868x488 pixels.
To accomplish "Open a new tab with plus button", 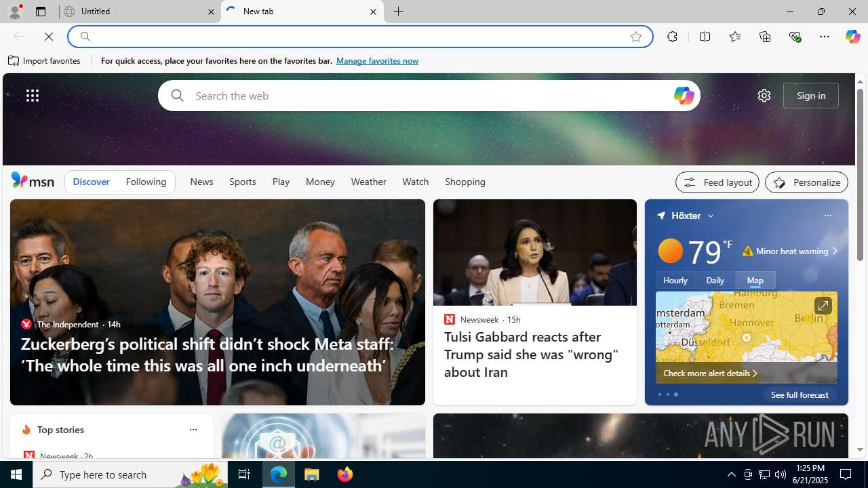I will point(398,12).
